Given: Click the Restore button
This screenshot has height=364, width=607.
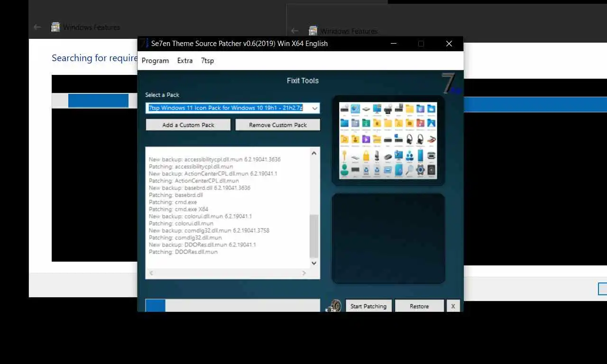Looking at the screenshot, I should coord(419,306).
